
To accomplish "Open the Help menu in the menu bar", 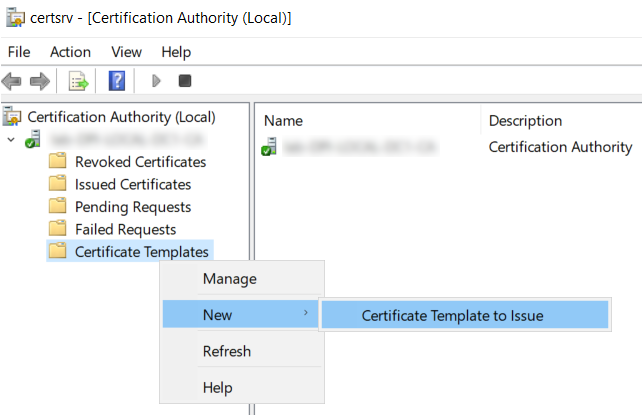I will coord(176,52).
